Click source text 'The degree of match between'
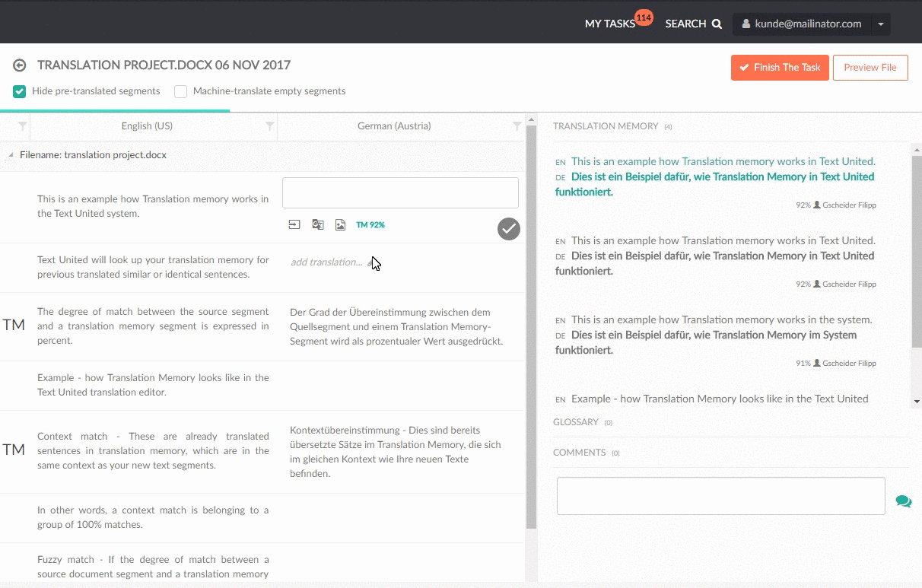Screen dimensions: 922x588 (153, 326)
